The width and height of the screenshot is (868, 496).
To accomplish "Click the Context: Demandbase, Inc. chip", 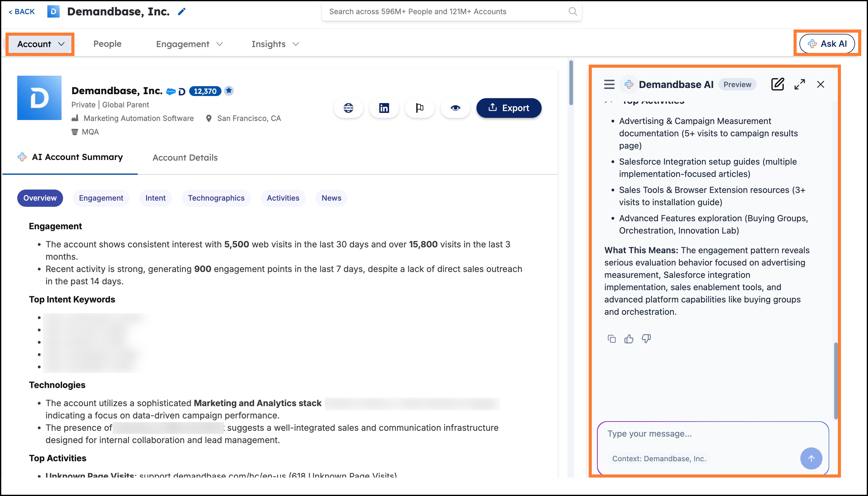I will coord(659,458).
